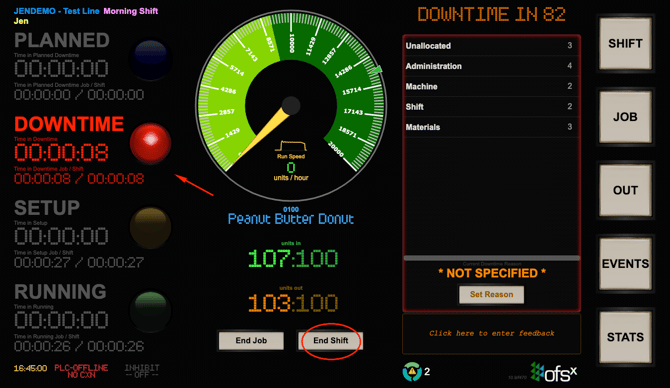
Task: Click the 16:45:00 clock display
Action: (x=30, y=368)
